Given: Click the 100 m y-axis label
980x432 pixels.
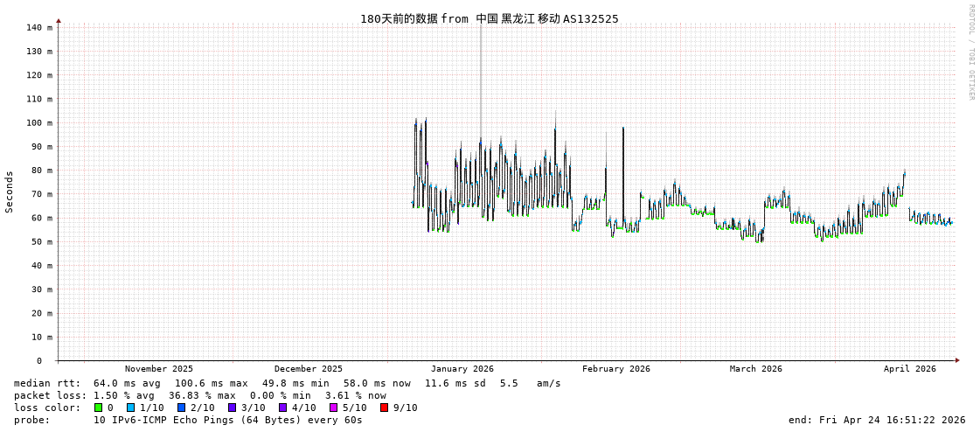Looking at the screenshot, I should point(38,122).
